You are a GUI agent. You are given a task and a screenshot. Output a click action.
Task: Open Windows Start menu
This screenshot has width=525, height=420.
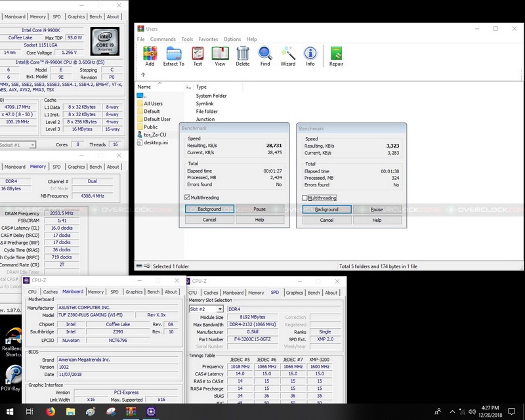coord(9,411)
